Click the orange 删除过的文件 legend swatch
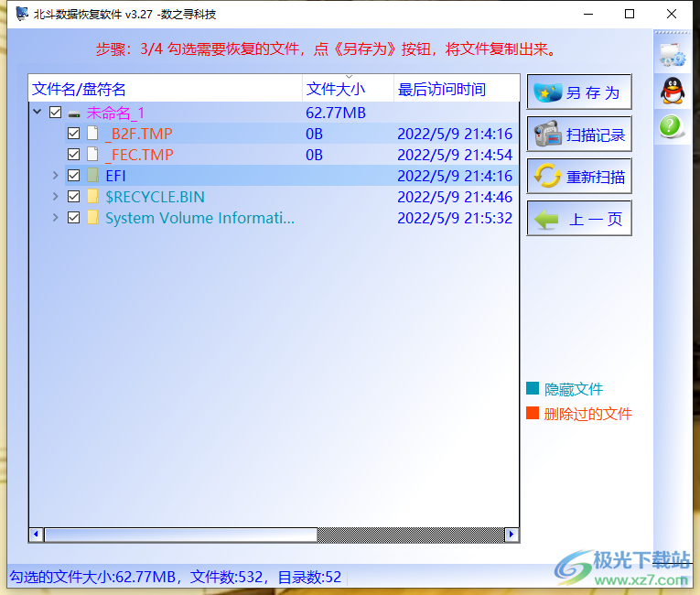Image resolution: width=700 pixels, height=595 pixels. (x=533, y=413)
